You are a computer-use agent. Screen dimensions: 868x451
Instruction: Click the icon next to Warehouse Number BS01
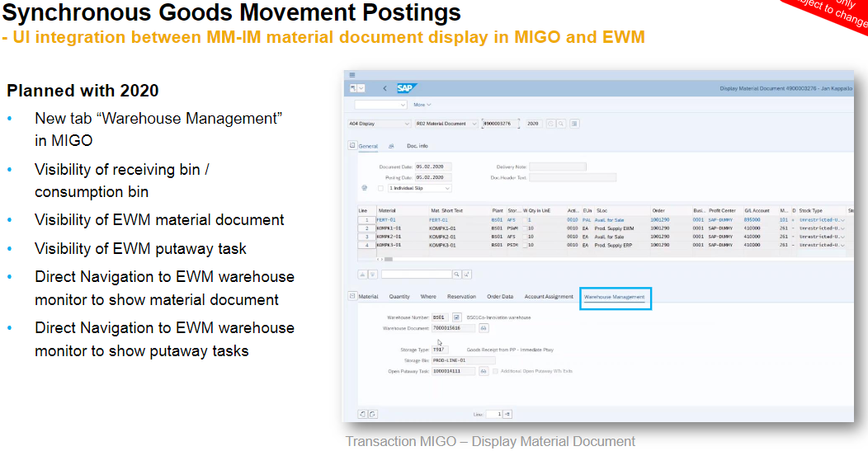coord(457,317)
